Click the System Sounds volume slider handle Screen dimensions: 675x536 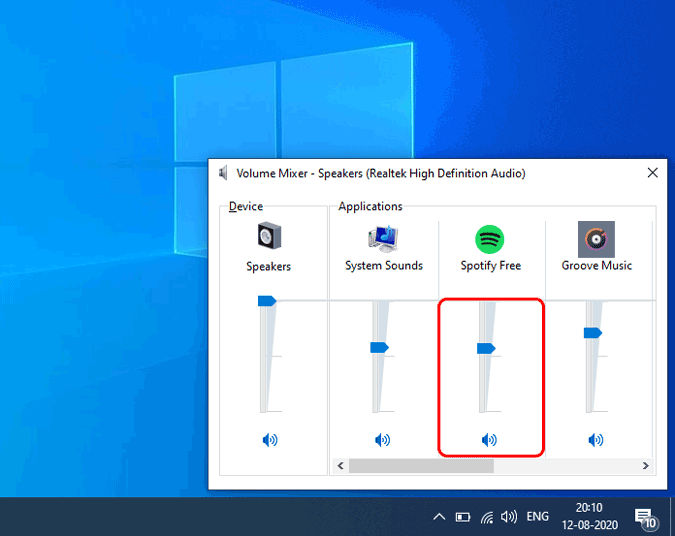[x=379, y=347]
